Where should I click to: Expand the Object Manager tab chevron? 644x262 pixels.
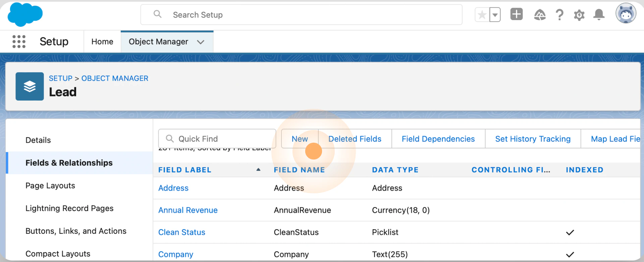click(201, 42)
